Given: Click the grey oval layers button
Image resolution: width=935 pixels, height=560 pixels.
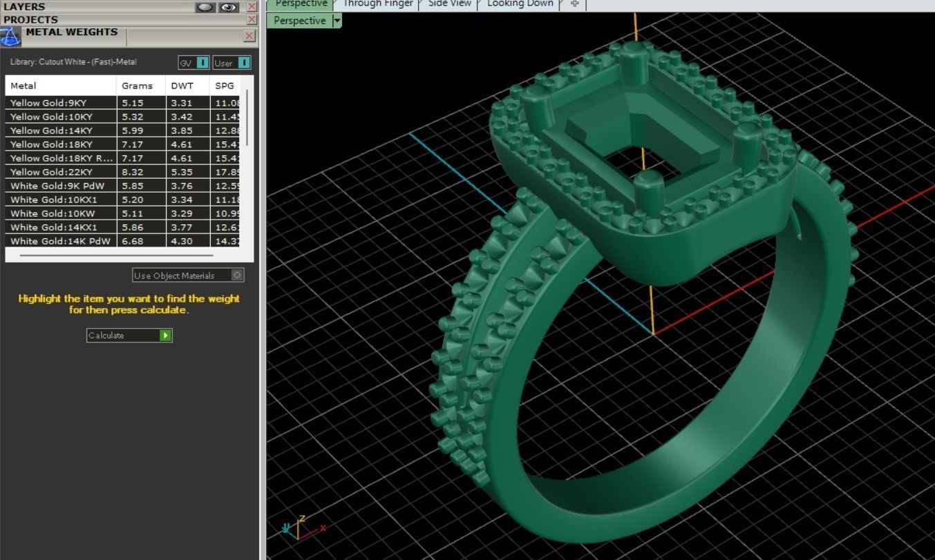Looking at the screenshot, I should coord(205,7).
